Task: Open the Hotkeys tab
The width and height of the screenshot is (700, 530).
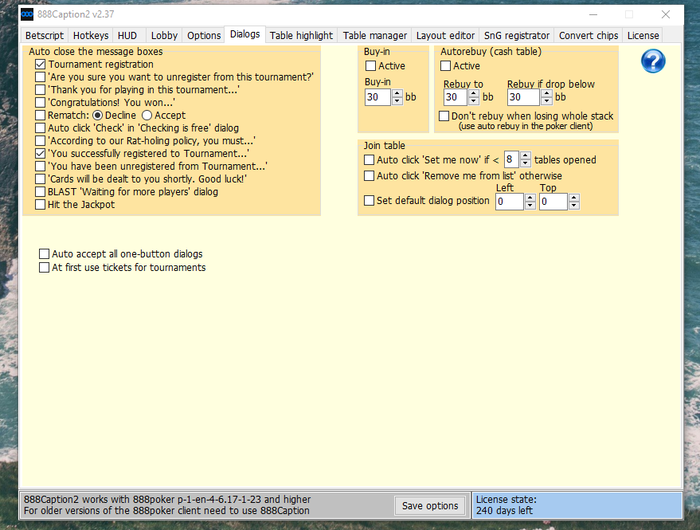Action: pyautogui.click(x=91, y=36)
